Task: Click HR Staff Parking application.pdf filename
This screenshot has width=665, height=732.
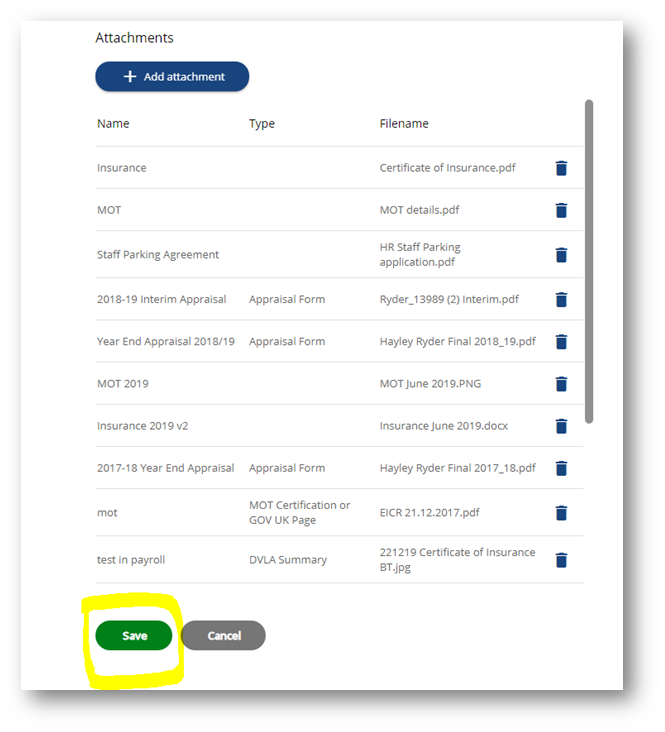Action: (x=420, y=254)
